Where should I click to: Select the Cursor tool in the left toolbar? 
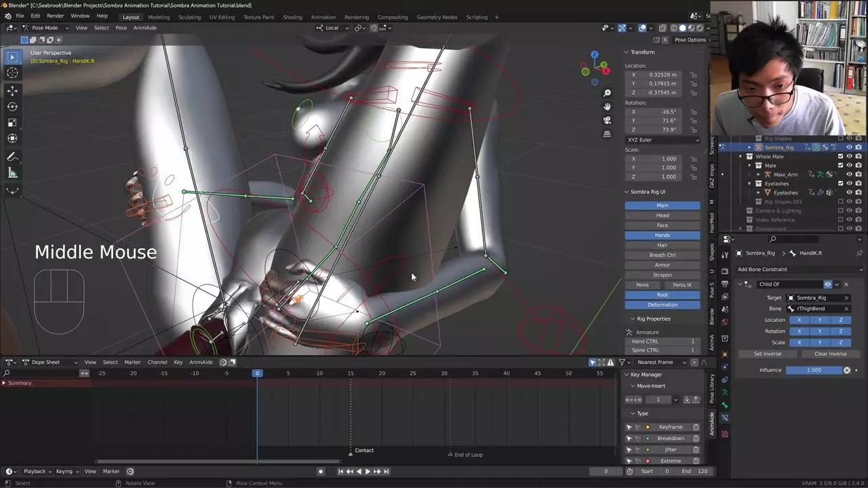click(12, 73)
